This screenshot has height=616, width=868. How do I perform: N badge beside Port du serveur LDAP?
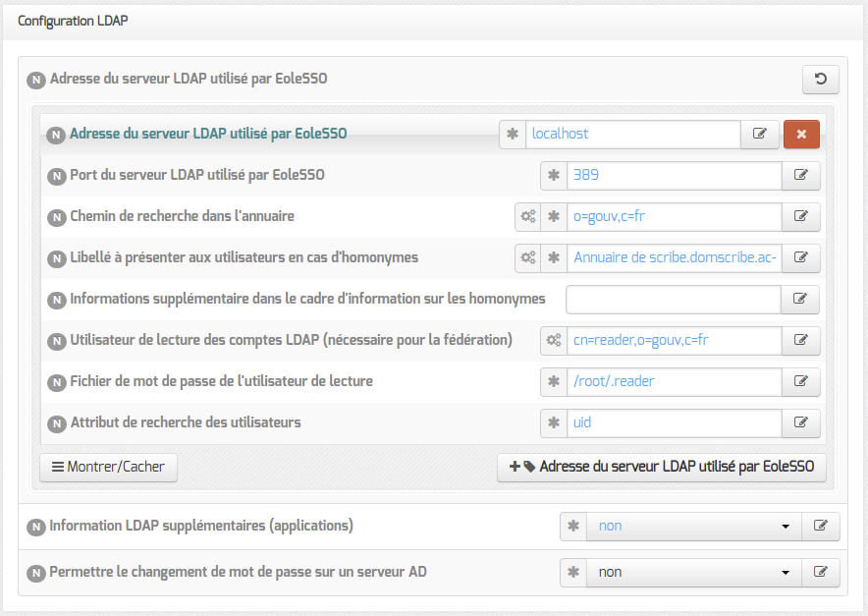pos(57,177)
